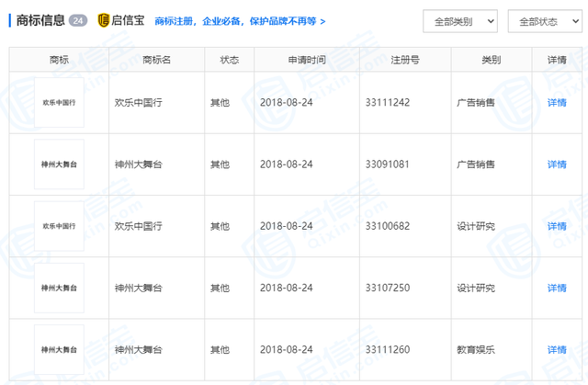Image resolution: width=588 pixels, height=385 pixels.
Task: Open the 商标注册 promotional link
Action: tap(240, 20)
